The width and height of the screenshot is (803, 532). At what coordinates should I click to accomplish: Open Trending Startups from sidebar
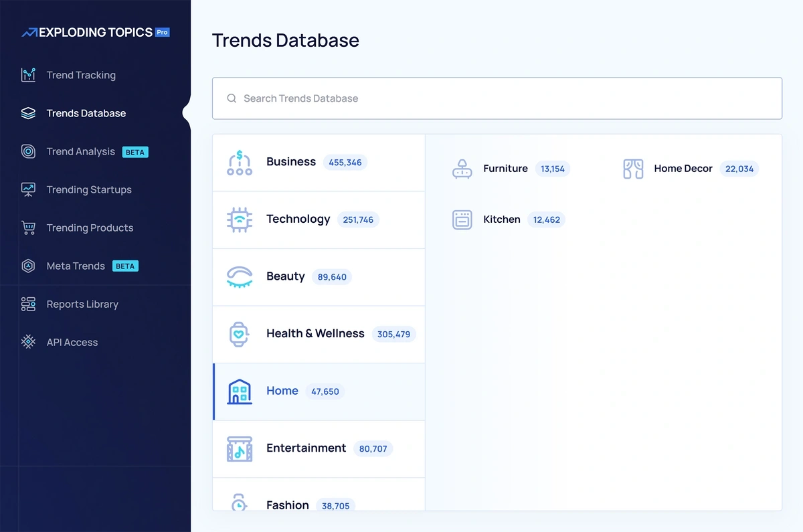(x=89, y=189)
